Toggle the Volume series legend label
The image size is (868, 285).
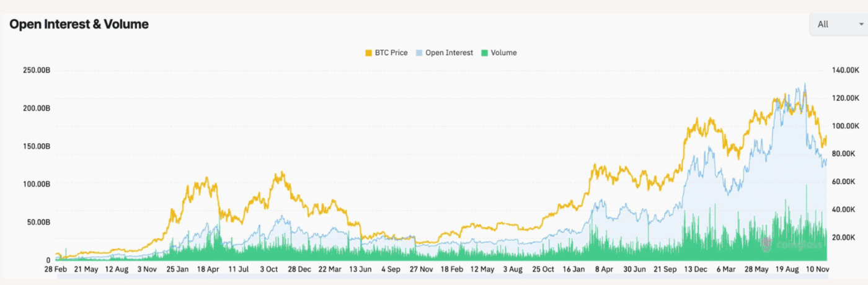(x=503, y=53)
